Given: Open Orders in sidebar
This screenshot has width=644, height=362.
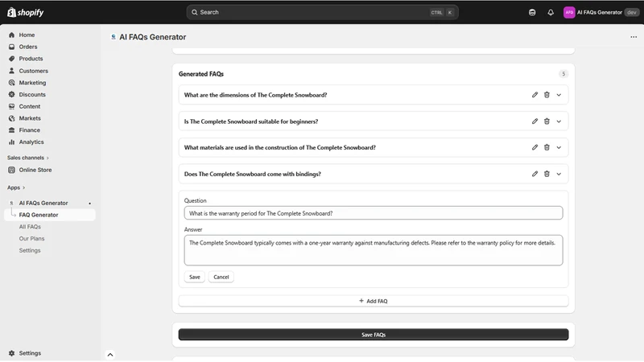Looking at the screenshot, I should point(28,47).
